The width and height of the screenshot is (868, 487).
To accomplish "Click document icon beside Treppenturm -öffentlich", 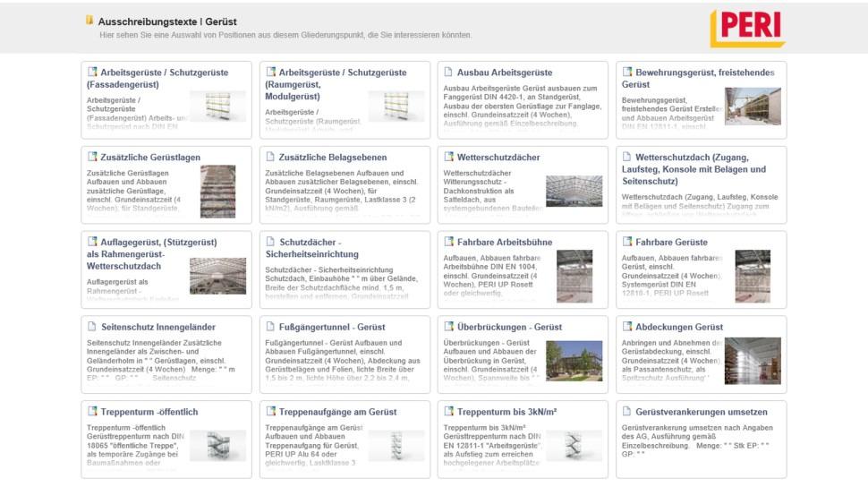I will 91,412.
